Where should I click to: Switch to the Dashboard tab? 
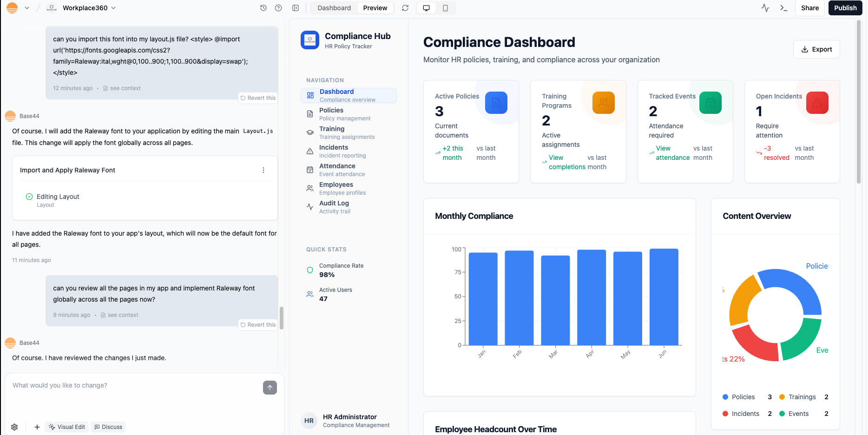(x=334, y=8)
